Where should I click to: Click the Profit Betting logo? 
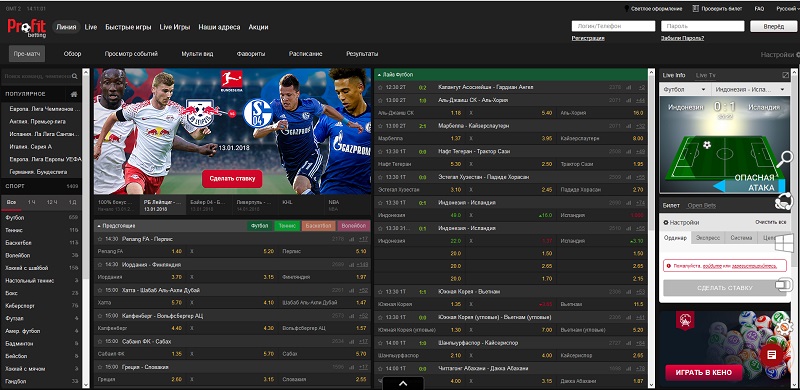[x=27, y=27]
